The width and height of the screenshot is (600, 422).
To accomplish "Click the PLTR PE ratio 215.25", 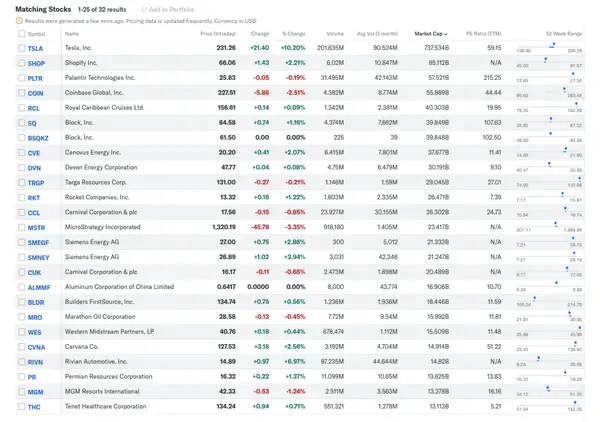I will (492, 78).
